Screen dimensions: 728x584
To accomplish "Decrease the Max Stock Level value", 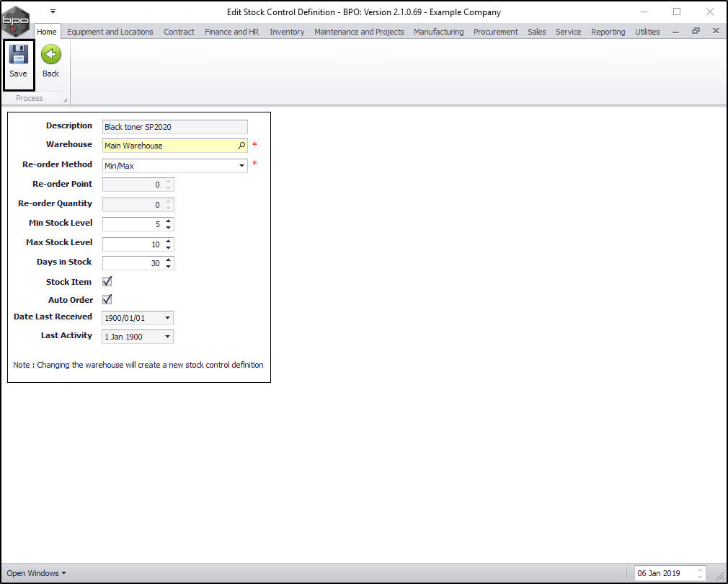I will click(169, 247).
